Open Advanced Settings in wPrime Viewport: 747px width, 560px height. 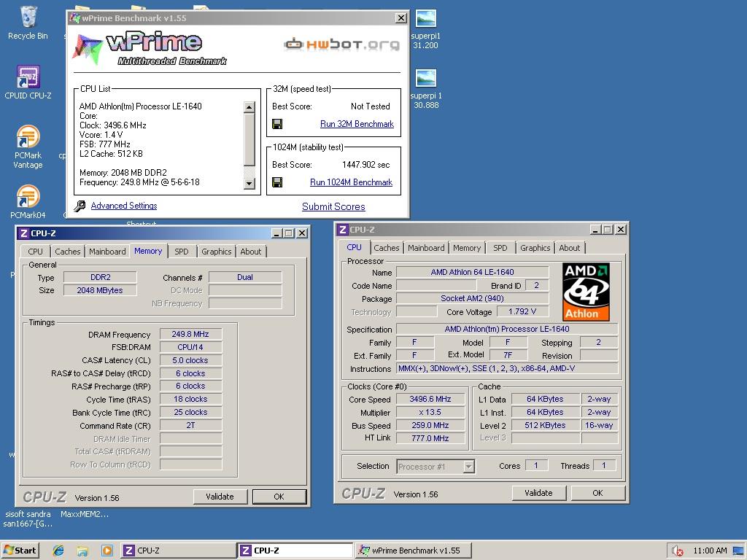point(124,206)
